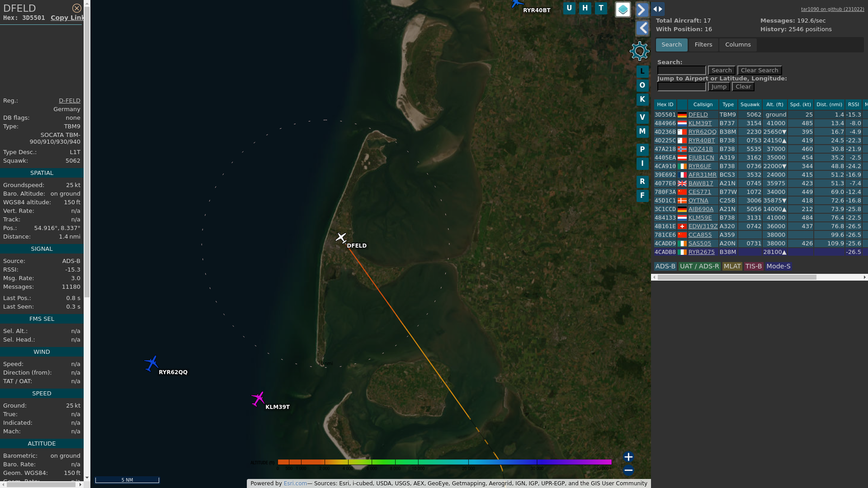The image size is (868, 488).
Task: Click the left chevron sidebar button
Action: 642,28
